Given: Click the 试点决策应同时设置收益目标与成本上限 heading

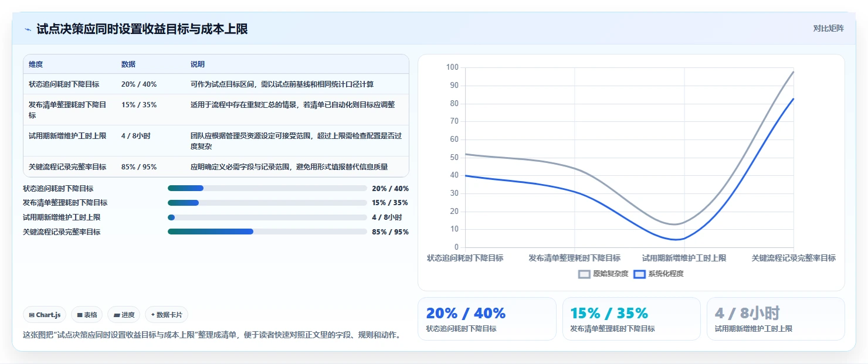Looking at the screenshot, I should coord(142,29).
